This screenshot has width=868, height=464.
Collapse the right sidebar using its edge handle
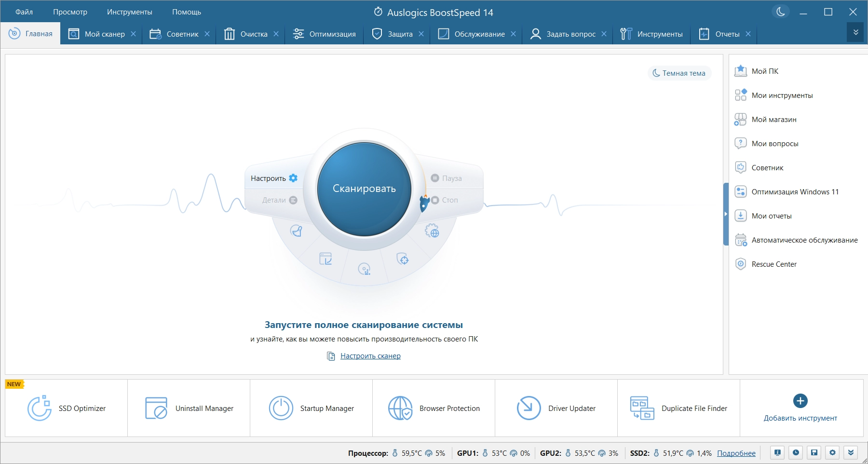(x=726, y=214)
